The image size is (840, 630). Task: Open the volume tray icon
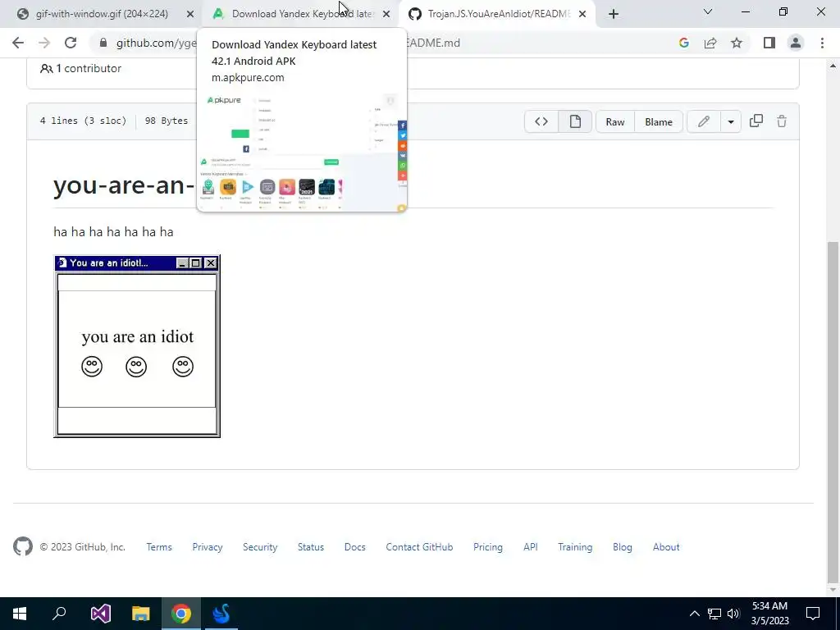point(733,614)
